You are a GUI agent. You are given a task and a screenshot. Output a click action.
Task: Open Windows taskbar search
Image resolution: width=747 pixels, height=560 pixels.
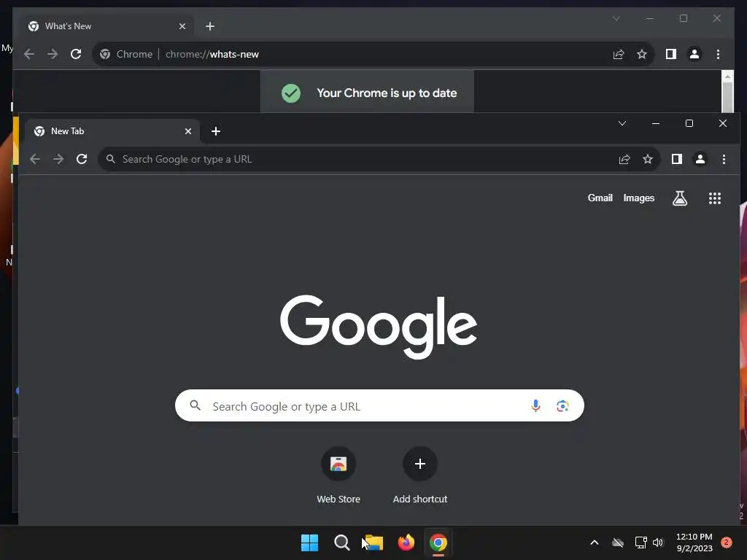pos(341,542)
